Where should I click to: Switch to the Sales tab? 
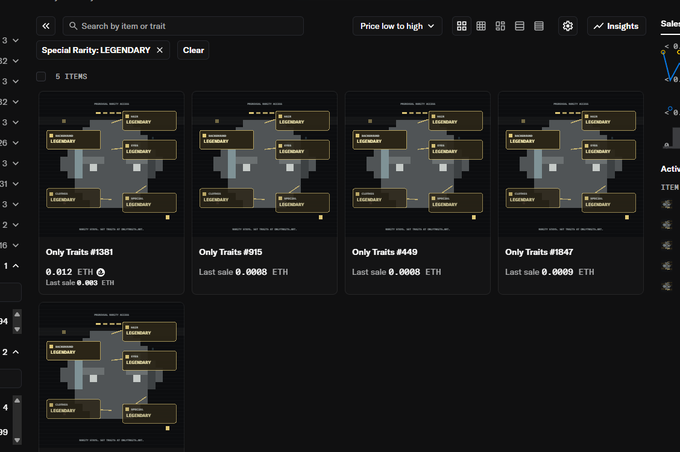(x=670, y=24)
